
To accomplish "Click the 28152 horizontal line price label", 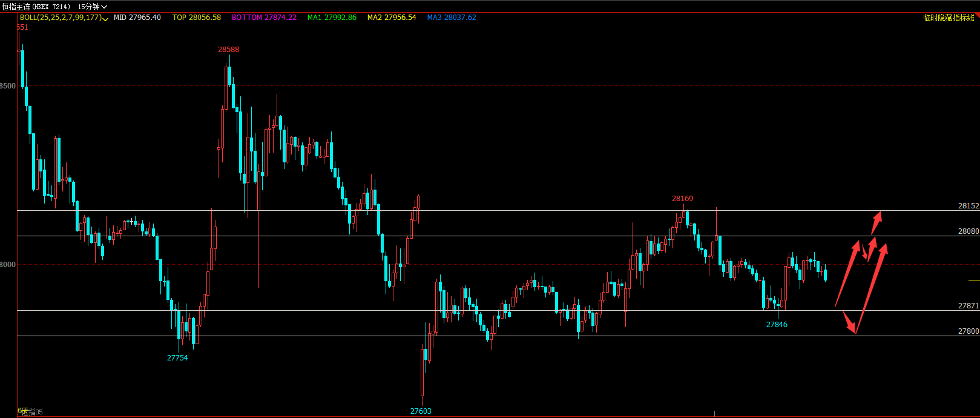I will tap(968, 206).
